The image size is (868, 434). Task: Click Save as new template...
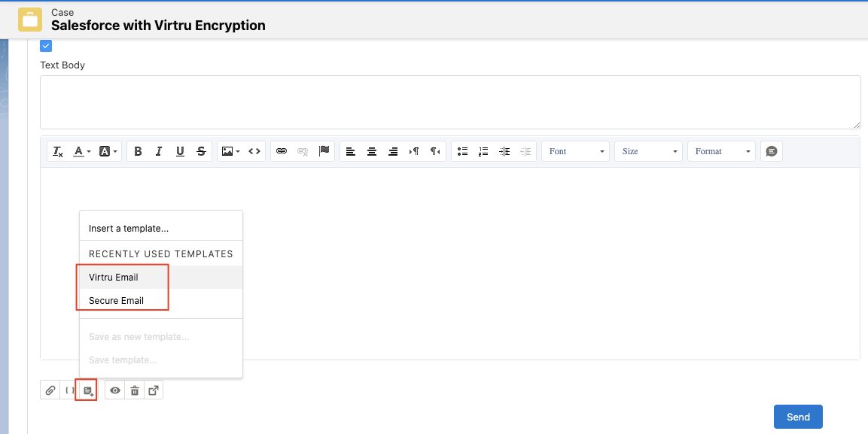[x=161, y=337]
